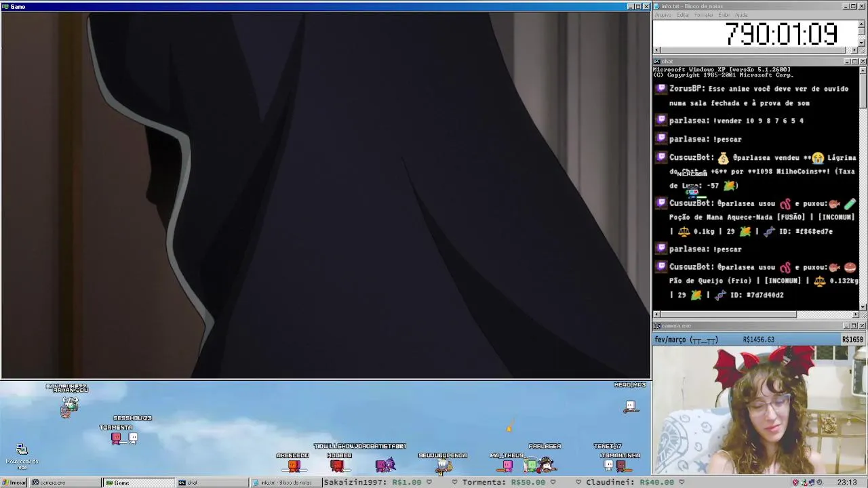Click the webcam video feed
The width and height of the screenshot is (868, 488).
click(759, 410)
